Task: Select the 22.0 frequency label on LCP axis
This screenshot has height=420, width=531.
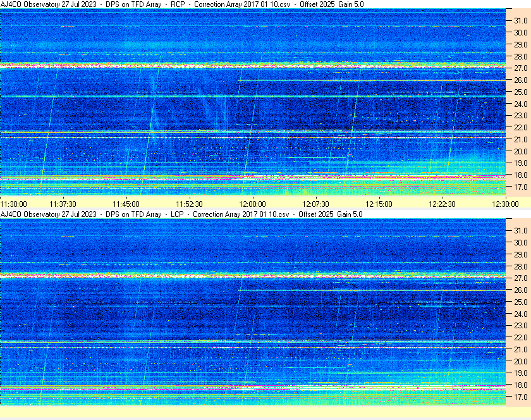Action: (521, 338)
